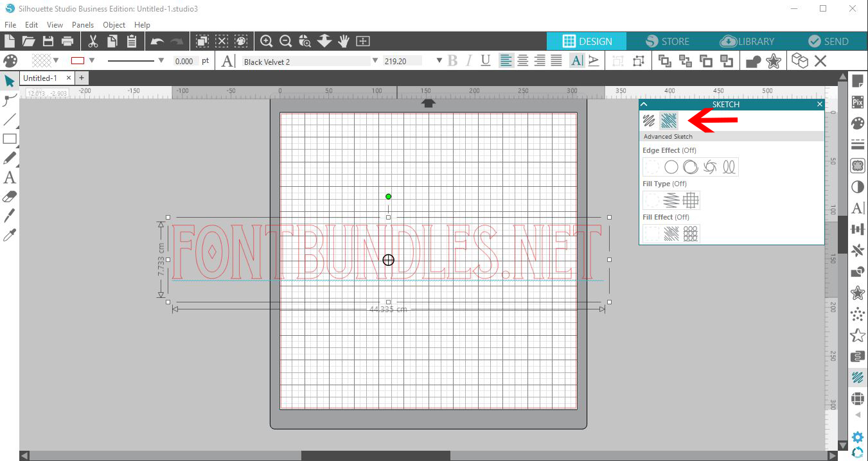Go to the STORE tab
This screenshot has height=461, width=868.
point(667,41)
